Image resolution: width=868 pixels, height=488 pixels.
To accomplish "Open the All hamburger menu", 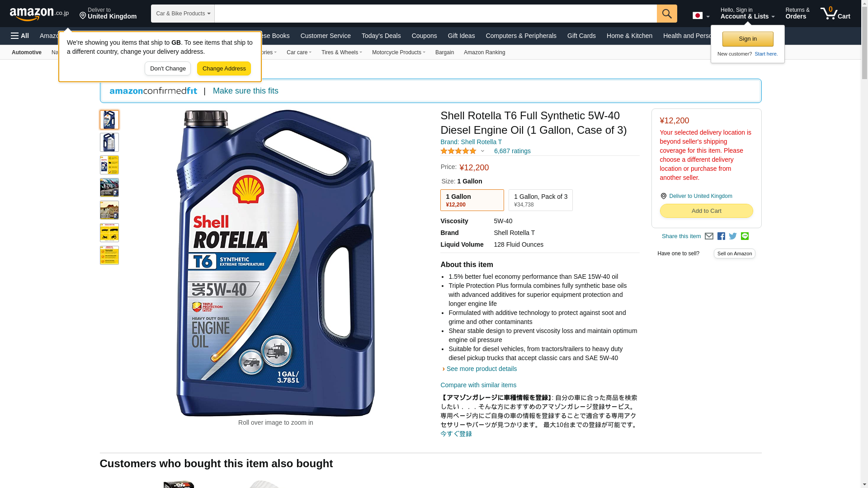I will tap(20, 36).
